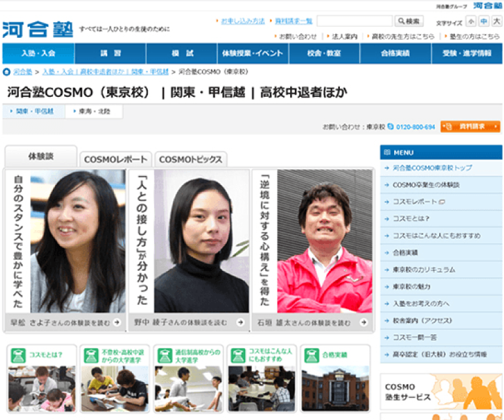Switch to the 東海・北陸 region tab

click(x=94, y=111)
